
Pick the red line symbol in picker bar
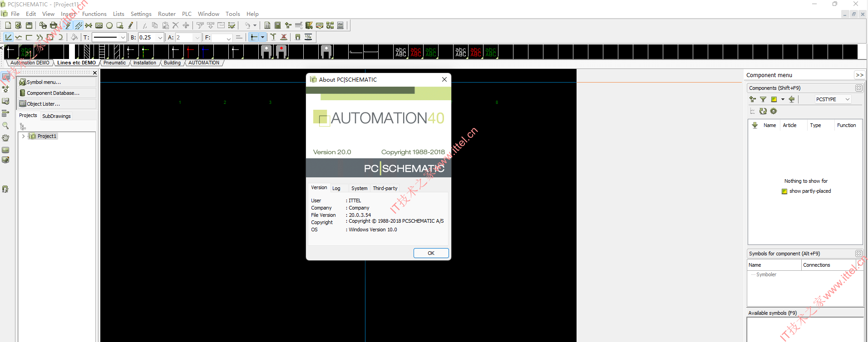(190, 52)
